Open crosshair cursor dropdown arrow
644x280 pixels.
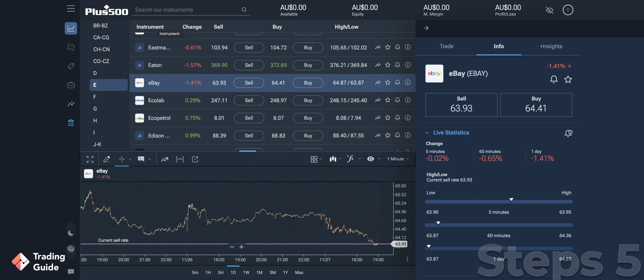coord(130,159)
